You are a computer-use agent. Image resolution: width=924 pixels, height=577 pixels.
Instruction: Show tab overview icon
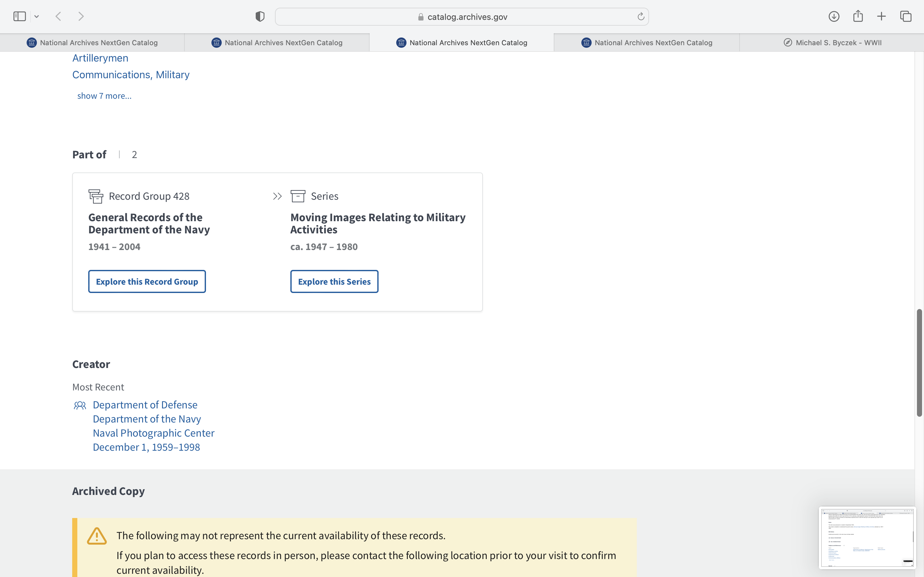[906, 16]
